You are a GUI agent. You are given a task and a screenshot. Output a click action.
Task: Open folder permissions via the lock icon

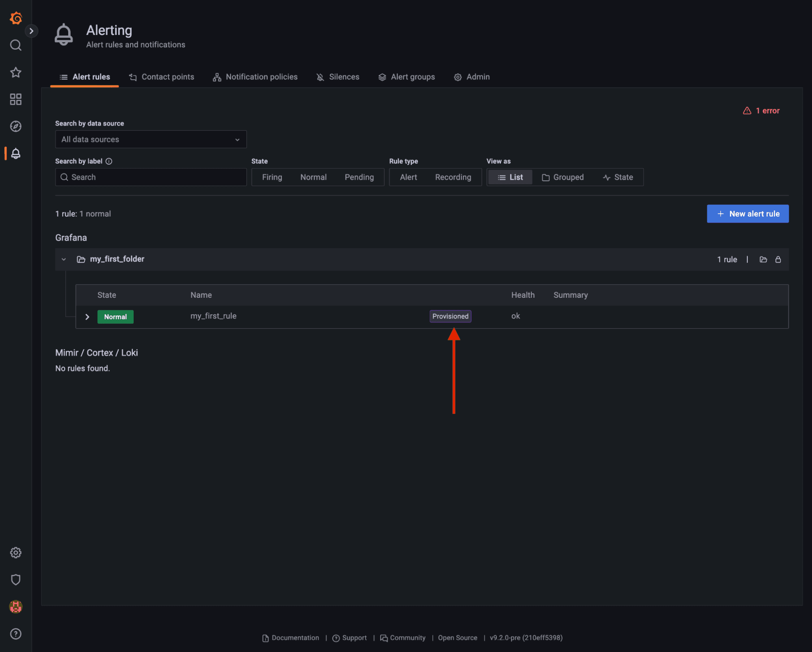(x=778, y=259)
